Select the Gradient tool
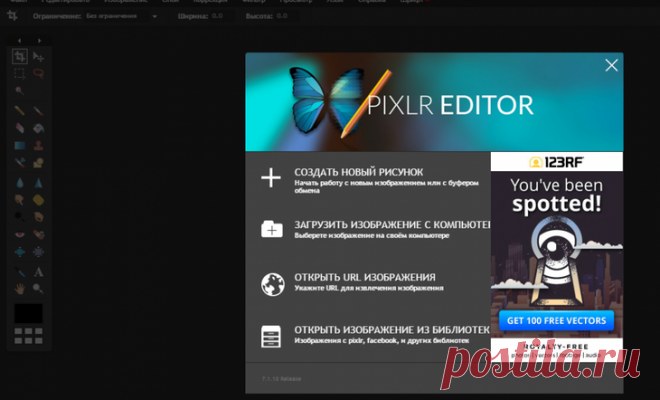This screenshot has height=400, width=660. click(x=20, y=145)
